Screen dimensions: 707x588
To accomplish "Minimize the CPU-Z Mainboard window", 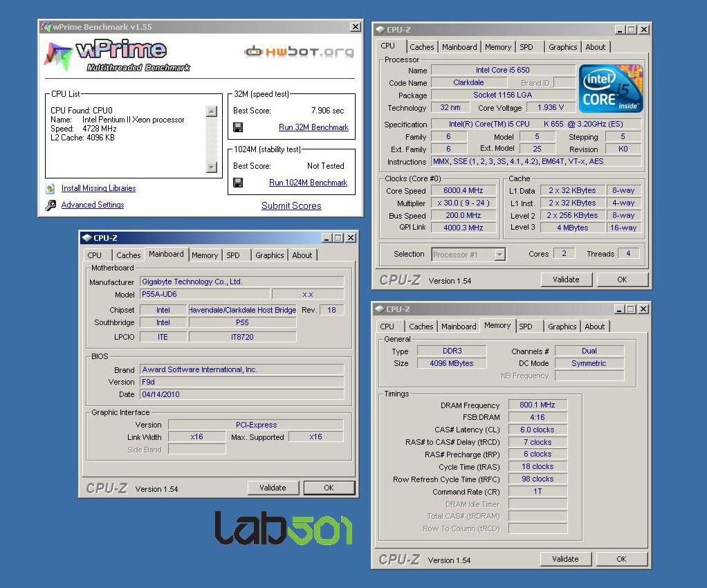I will click(x=327, y=238).
